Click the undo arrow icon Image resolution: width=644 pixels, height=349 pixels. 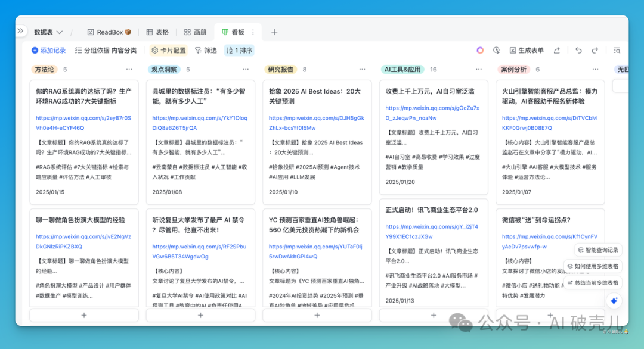[578, 51]
